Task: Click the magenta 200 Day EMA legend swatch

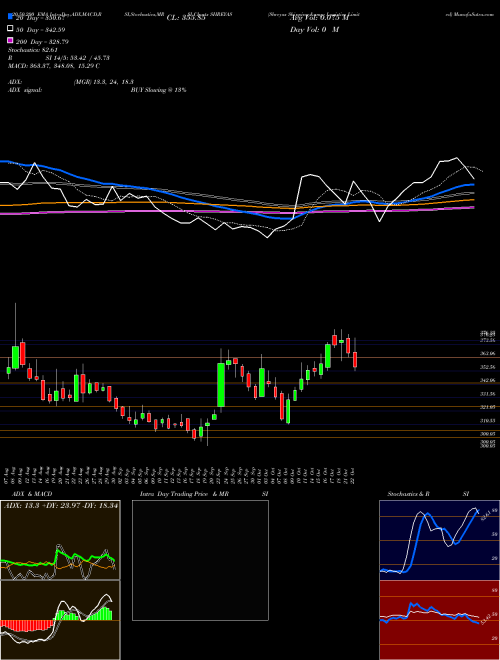Action: tap(10, 41)
